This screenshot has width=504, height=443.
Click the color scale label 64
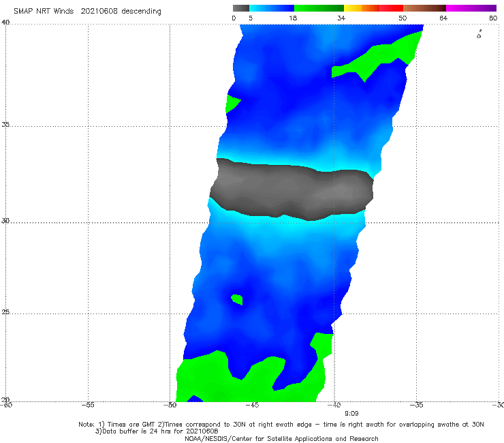(443, 18)
